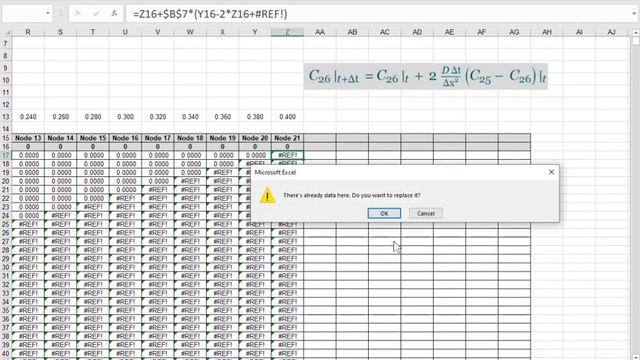640x360 pixels.
Task: Click the Node 14 header cell
Action: pos(60,138)
